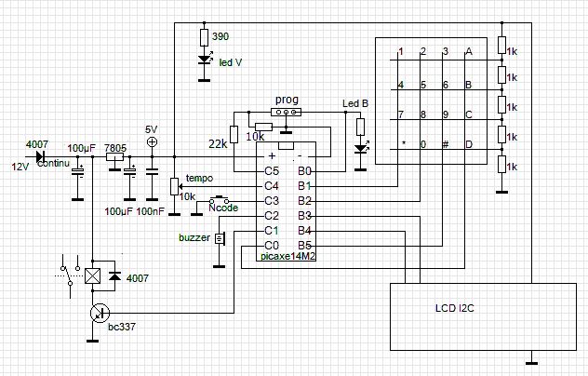Click the "LCD I2C" label
588x376 pixels.
point(455,308)
